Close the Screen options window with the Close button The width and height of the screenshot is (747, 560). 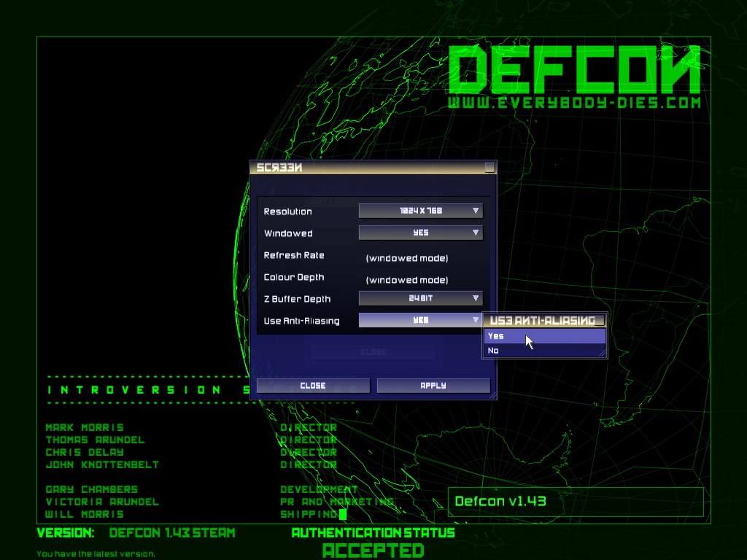(x=313, y=386)
